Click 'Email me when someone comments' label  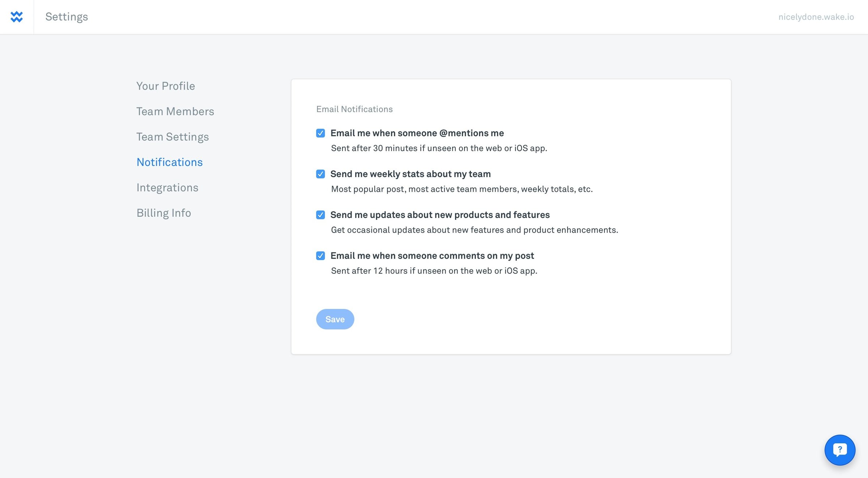coord(432,255)
